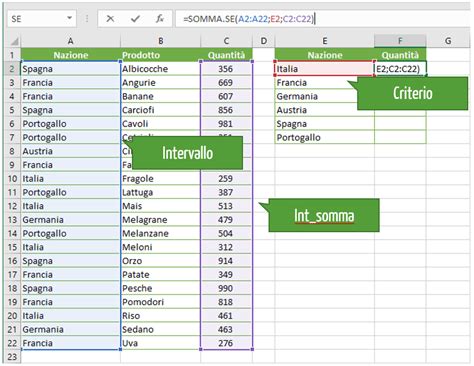Viewport: 474px width, 366px height.
Task: Select the Orzo cell
Action: click(160, 261)
